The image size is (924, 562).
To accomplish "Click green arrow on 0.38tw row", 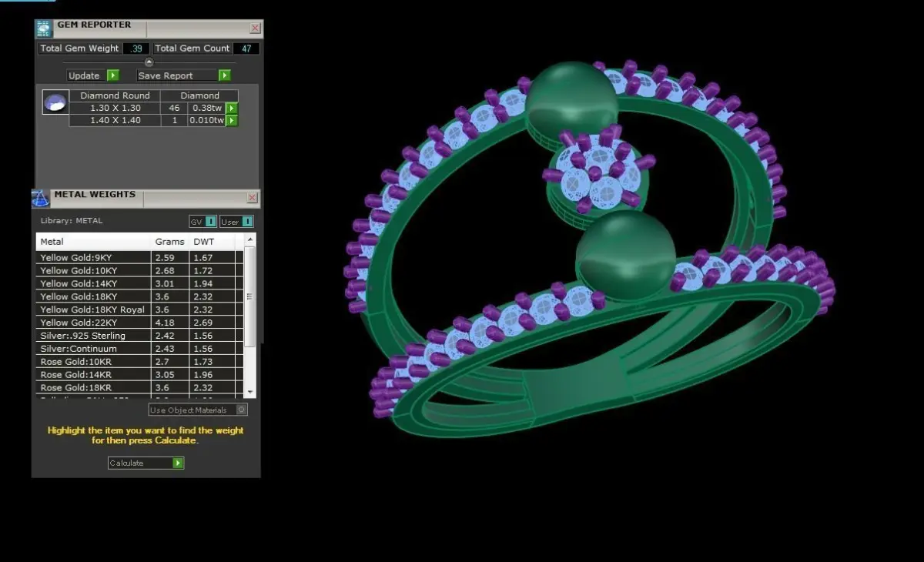I will (x=231, y=109).
